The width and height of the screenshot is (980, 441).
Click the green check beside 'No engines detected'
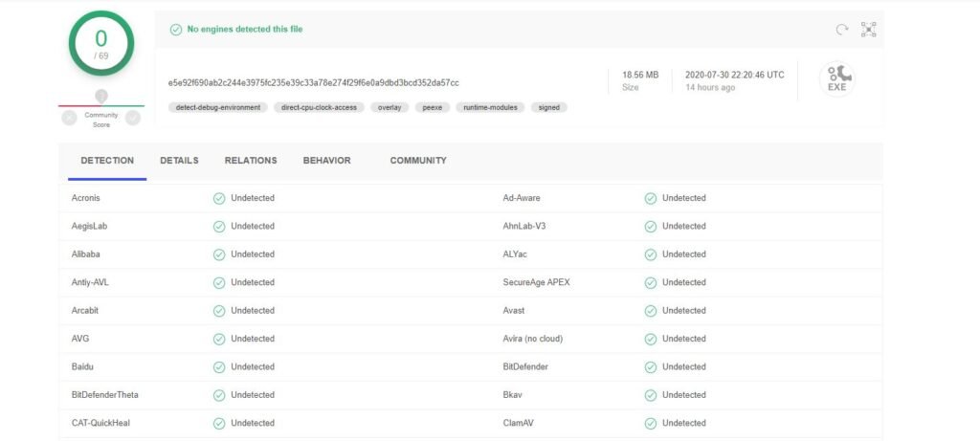(x=176, y=30)
